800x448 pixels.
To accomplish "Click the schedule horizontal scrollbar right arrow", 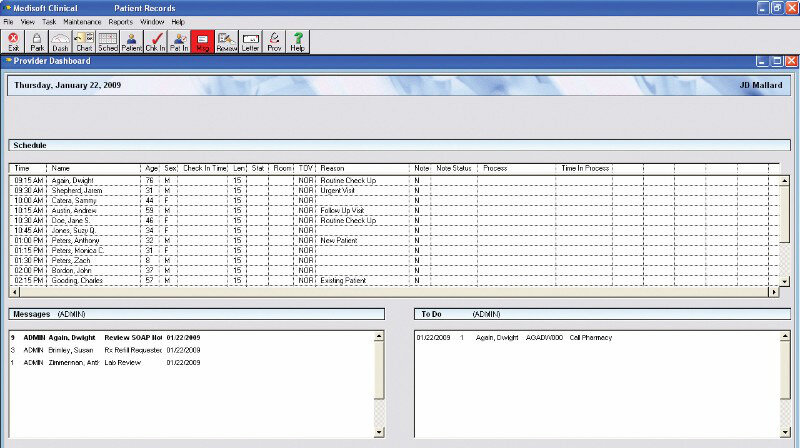I will pos(773,292).
